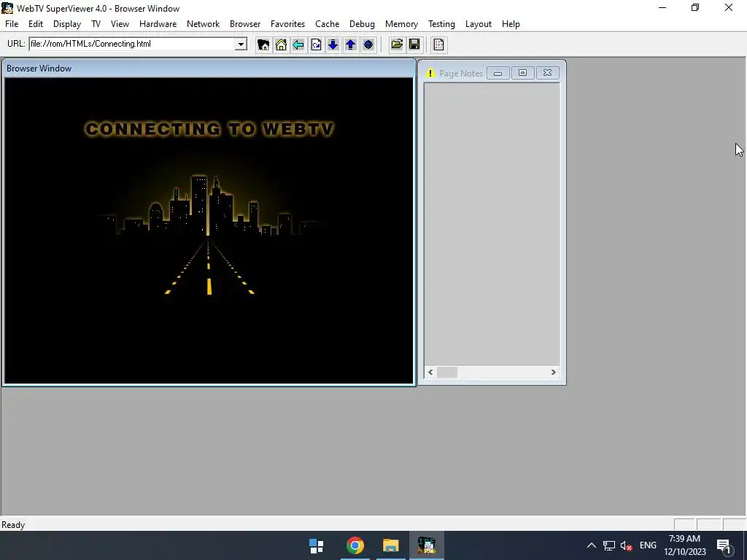This screenshot has width=747, height=560.
Task: Go to Home using yellow house icon
Action: tap(281, 44)
